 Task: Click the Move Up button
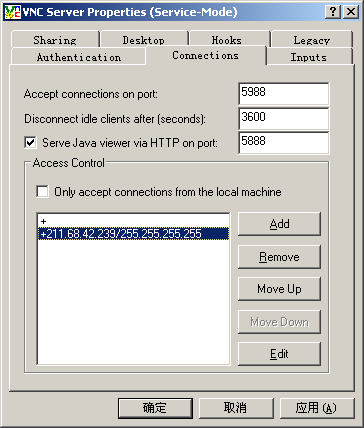(x=279, y=289)
